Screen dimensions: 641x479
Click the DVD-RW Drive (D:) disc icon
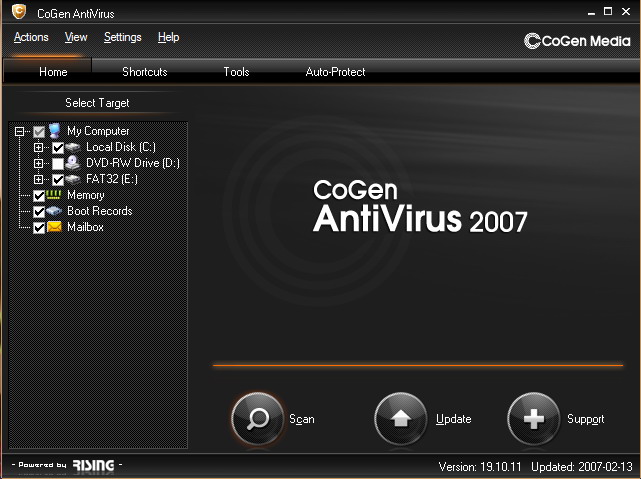(73, 163)
